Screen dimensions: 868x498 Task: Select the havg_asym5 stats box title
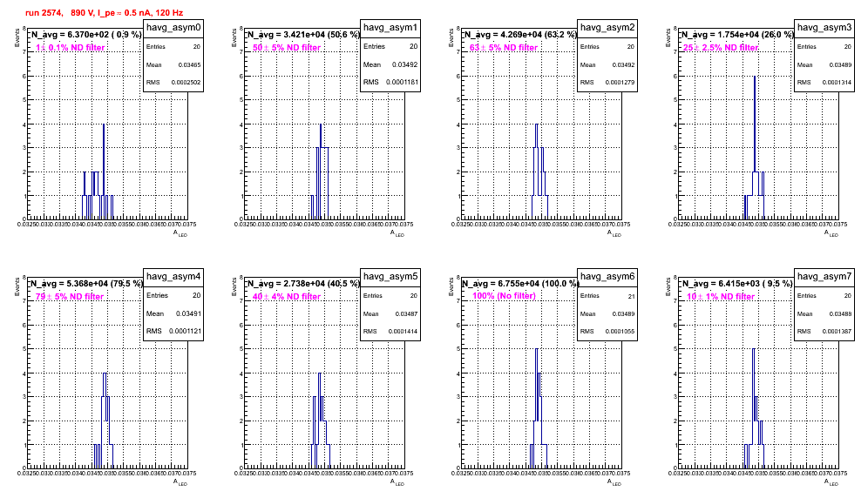click(390, 277)
